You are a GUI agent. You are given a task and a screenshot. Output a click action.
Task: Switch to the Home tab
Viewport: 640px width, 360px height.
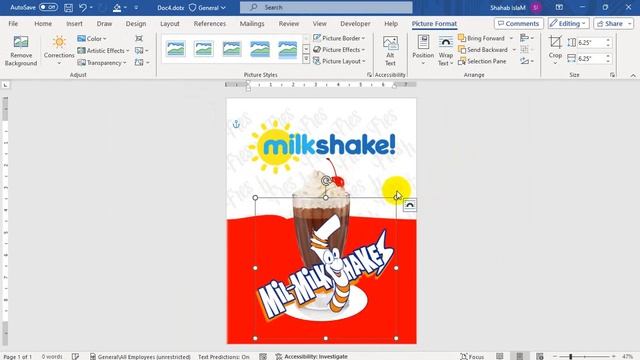pos(43,24)
